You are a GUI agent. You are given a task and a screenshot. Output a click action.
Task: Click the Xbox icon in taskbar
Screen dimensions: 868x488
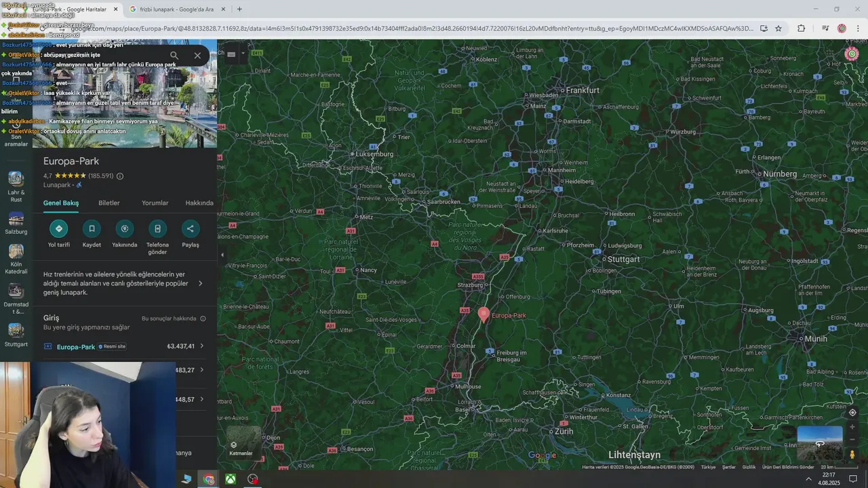[231, 479]
